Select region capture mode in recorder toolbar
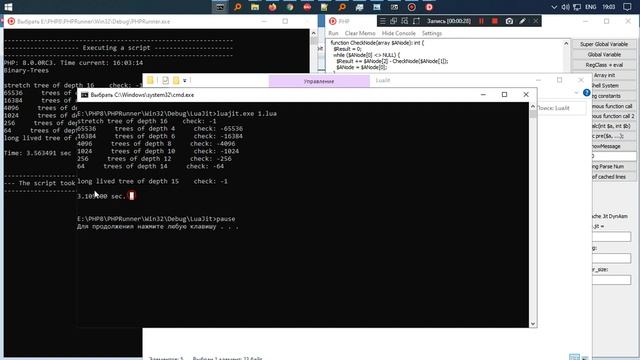Viewport: 640px width, 360px height. click(404, 21)
